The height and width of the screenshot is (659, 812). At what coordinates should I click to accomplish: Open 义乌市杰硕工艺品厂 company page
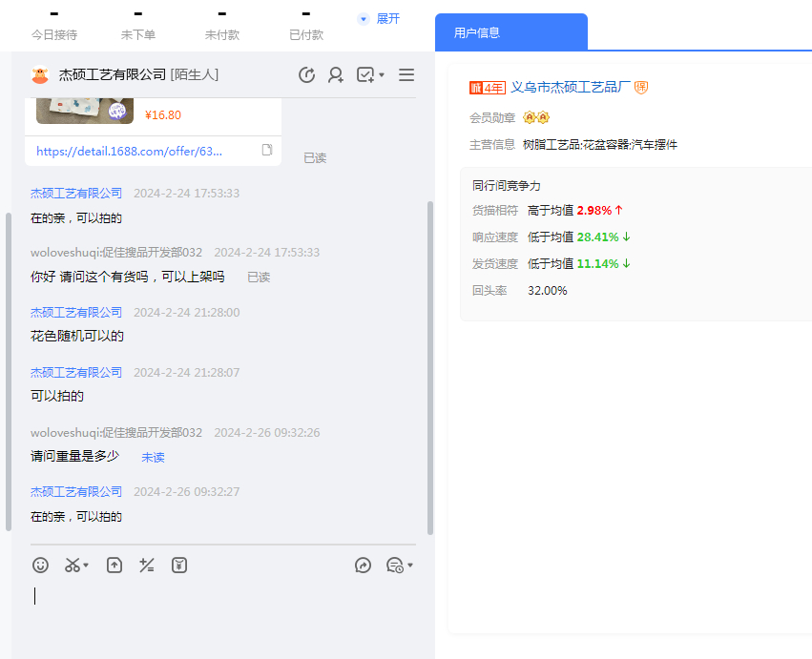click(571, 88)
